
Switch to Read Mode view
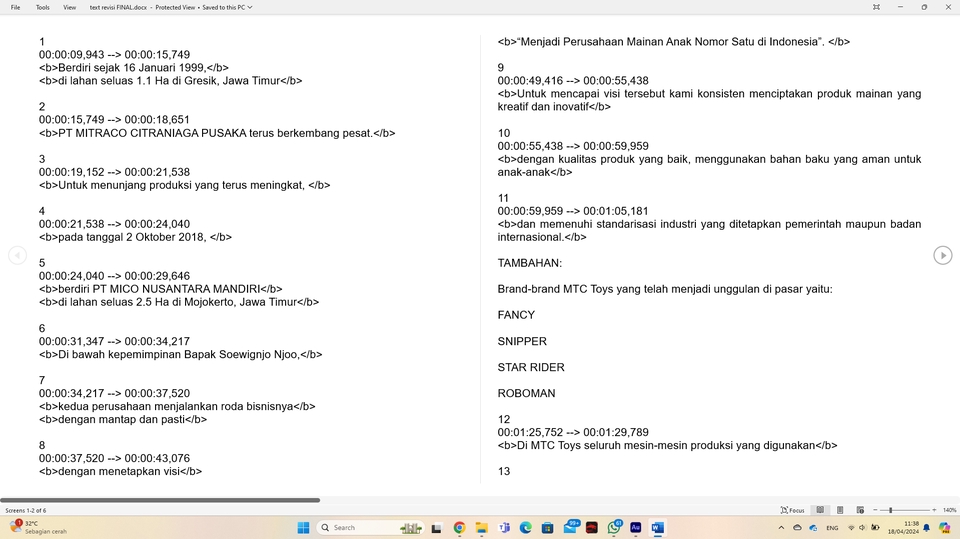click(x=820, y=510)
